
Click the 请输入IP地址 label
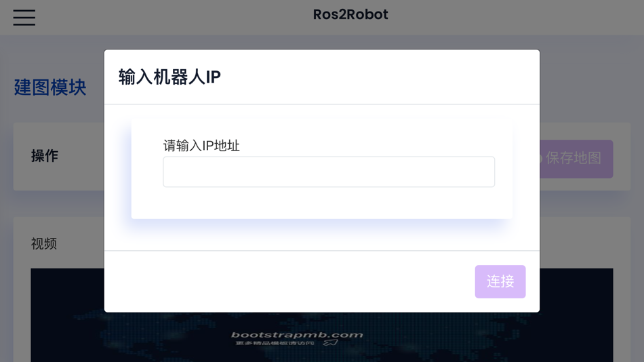coord(201,146)
